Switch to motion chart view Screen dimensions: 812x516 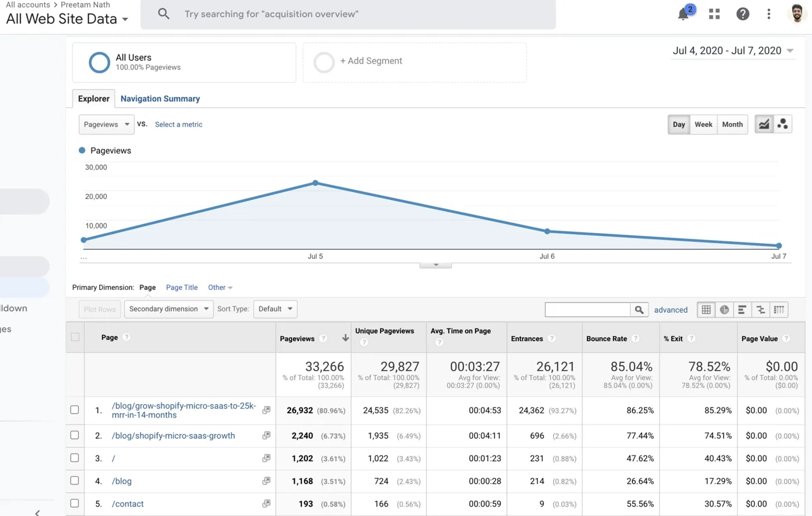782,124
